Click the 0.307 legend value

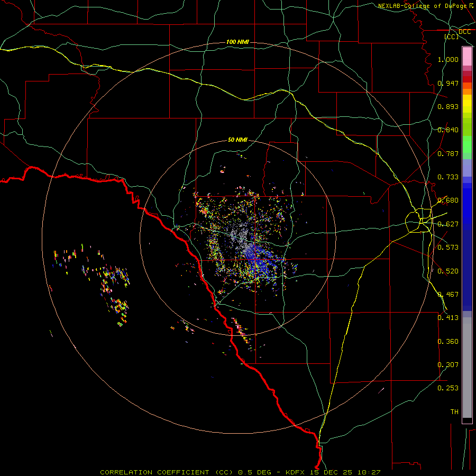pyautogui.click(x=448, y=365)
